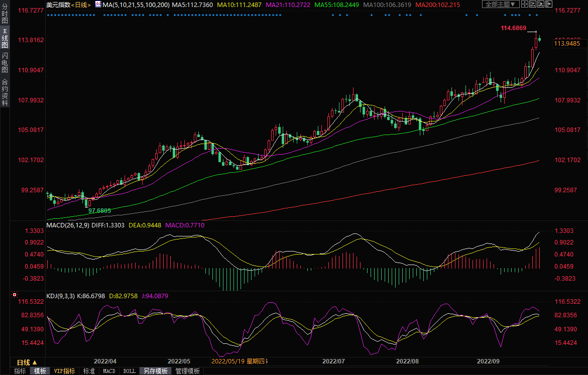The image size is (588, 375).
Task: Click 另存模板 to save template
Action: (155, 371)
